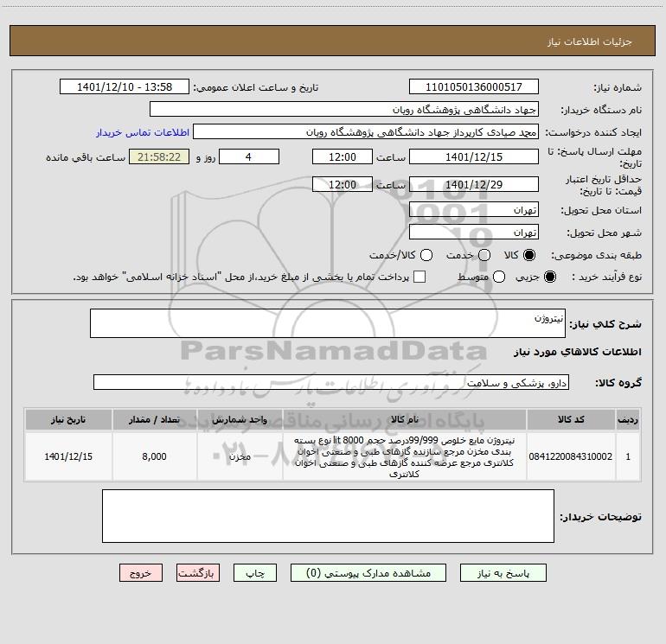Viewport: 666px width, 644px height.
Task: Click the پاسخ به نیاز button
Action: pyautogui.click(x=503, y=573)
